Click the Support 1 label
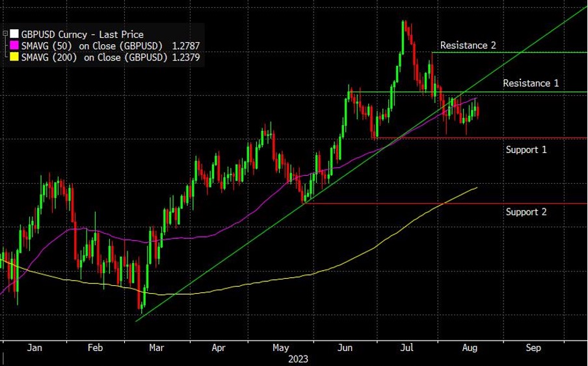This screenshot has width=588, height=366. pos(526,150)
